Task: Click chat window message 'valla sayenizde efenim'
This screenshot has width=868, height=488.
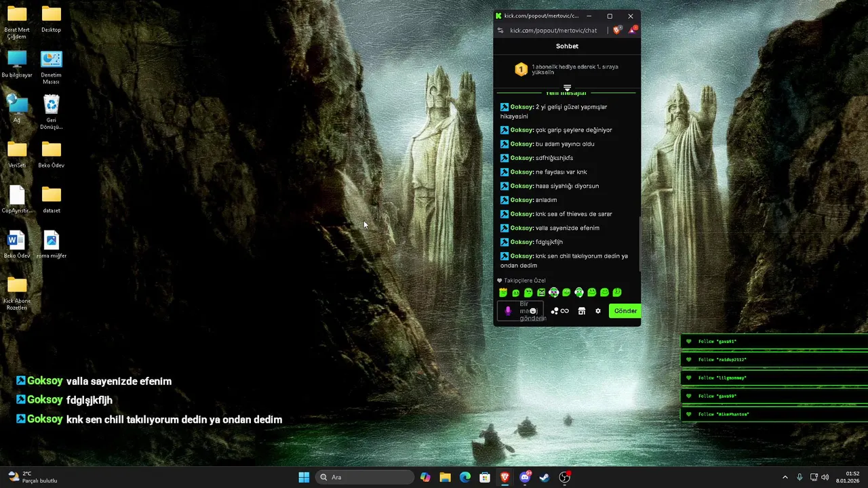Action: [568, 228]
